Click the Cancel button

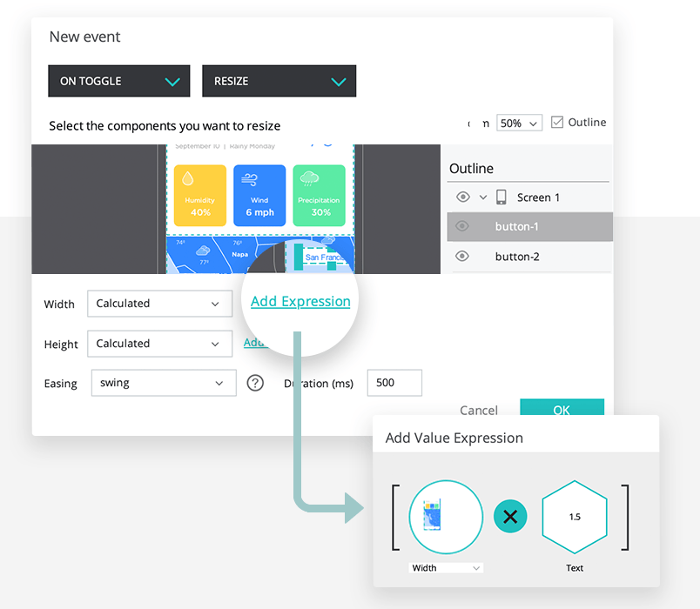click(x=479, y=410)
